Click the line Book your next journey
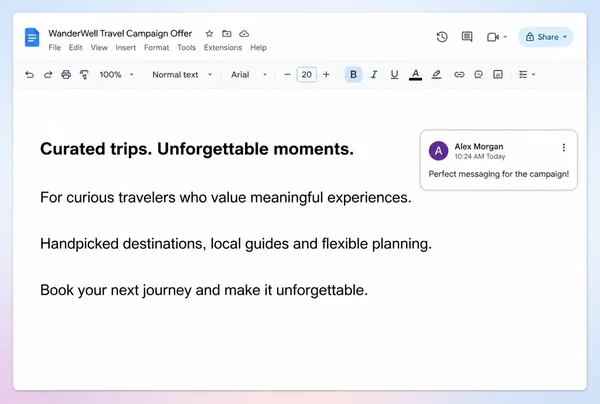The image size is (600, 404). 204,290
